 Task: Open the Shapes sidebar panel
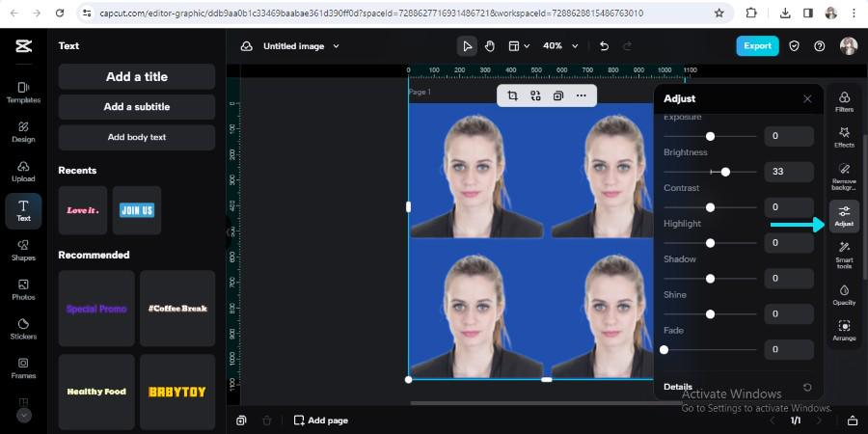(x=23, y=251)
